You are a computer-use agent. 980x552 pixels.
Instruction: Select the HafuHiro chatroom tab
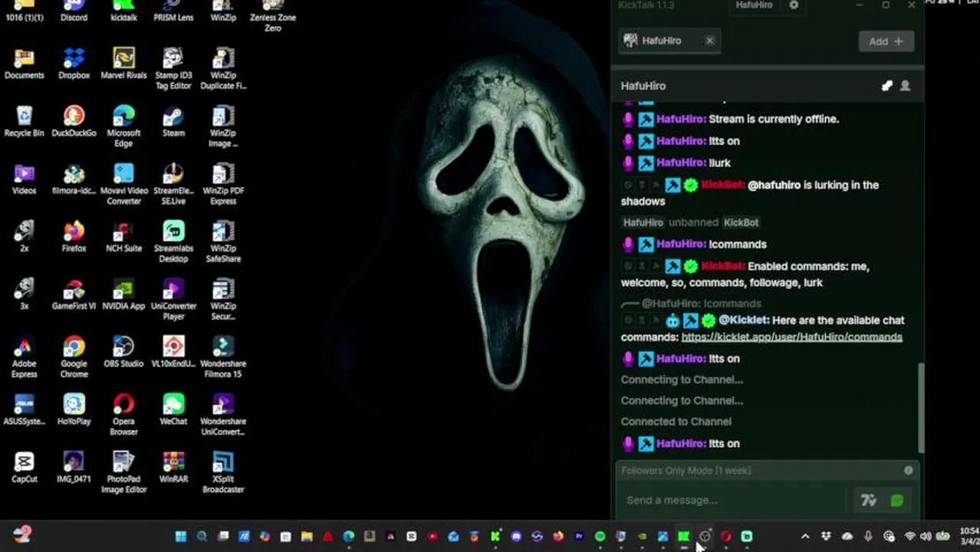[x=661, y=41]
